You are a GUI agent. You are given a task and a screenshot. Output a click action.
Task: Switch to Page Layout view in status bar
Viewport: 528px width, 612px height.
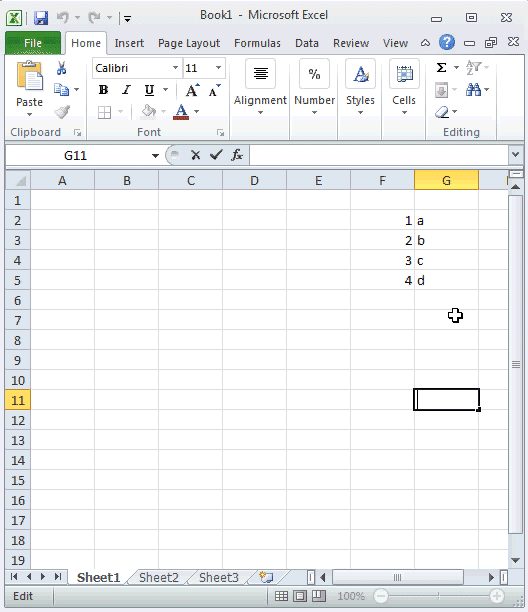[300, 596]
